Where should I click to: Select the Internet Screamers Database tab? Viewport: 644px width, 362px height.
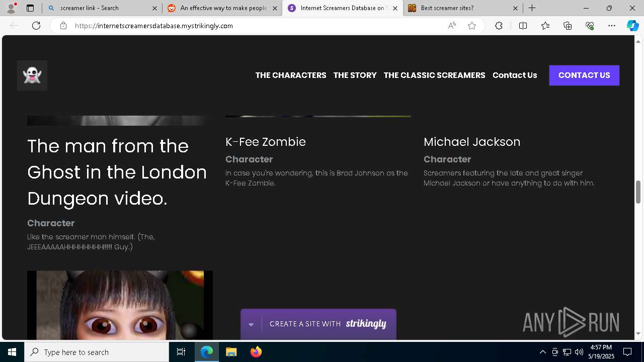(342, 8)
